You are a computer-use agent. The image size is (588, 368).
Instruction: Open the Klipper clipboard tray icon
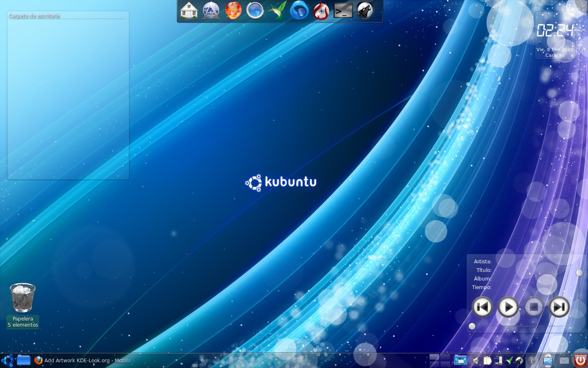point(487,361)
